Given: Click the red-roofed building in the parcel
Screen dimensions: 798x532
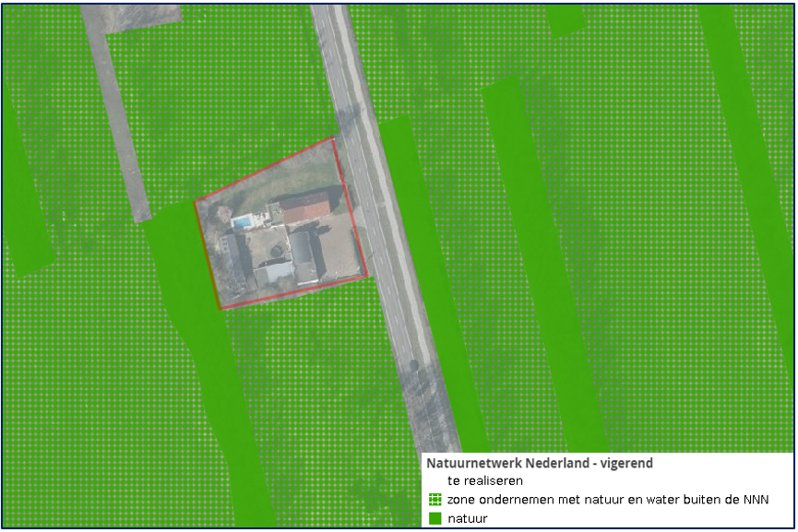Looking at the screenshot, I should click(x=305, y=207).
